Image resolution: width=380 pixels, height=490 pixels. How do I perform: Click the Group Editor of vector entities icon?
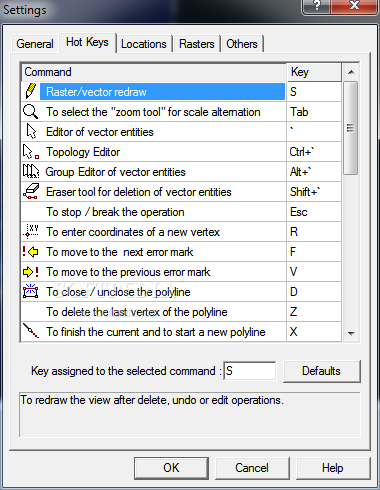[x=31, y=171]
